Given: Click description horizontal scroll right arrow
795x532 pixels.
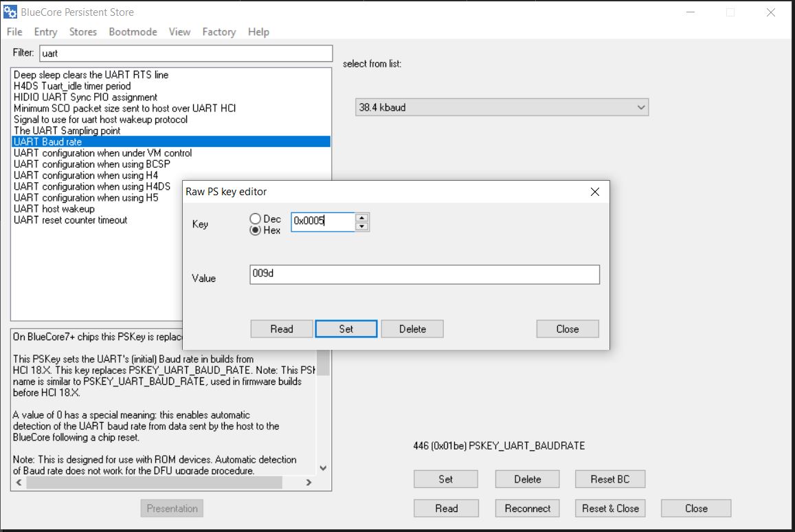Looking at the screenshot, I should [309, 483].
